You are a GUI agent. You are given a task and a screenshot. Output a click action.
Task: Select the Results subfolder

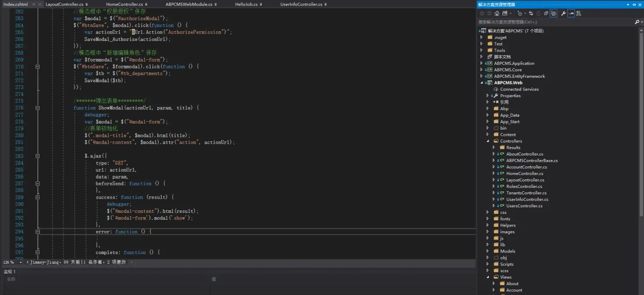513,147
